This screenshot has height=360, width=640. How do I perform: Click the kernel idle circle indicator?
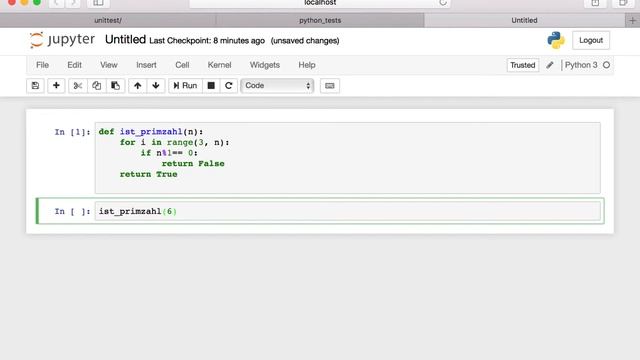tap(606, 65)
